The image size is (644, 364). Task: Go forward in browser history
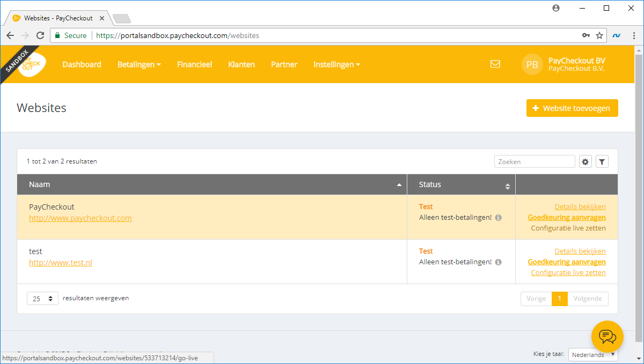coord(25,35)
